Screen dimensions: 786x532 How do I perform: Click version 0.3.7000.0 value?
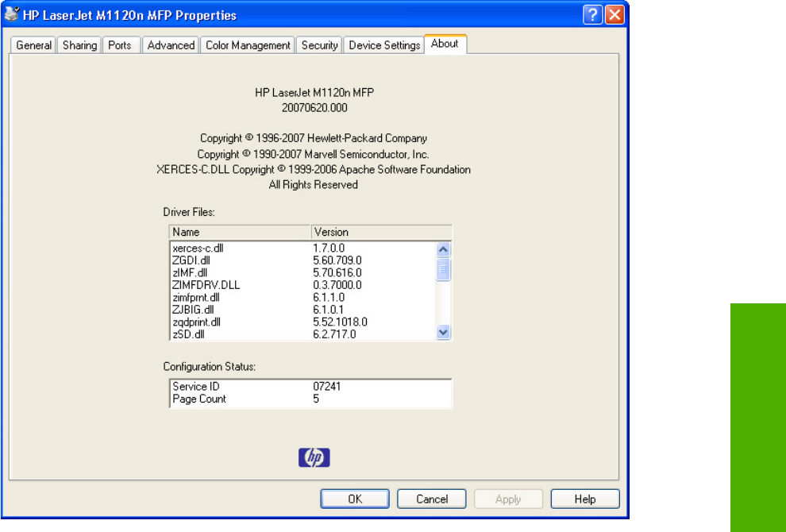337,285
